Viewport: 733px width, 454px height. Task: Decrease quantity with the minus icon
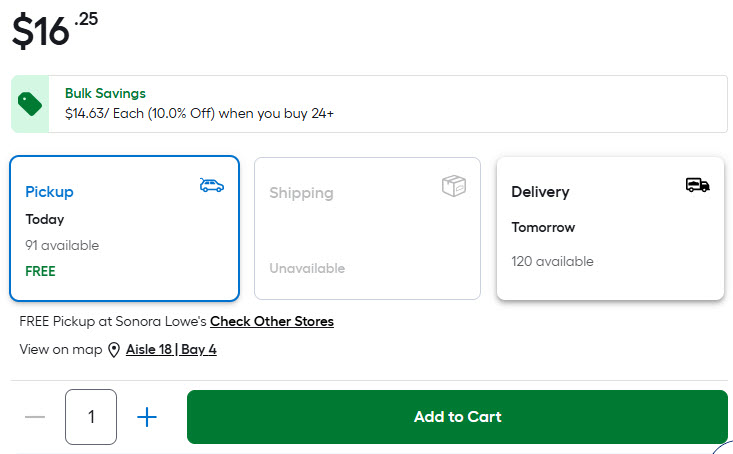pos(35,417)
